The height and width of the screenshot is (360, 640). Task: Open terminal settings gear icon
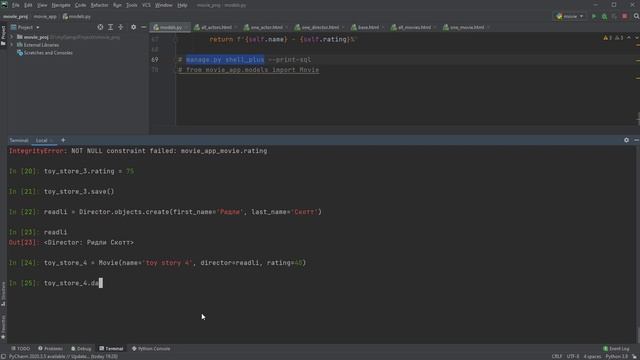[627, 140]
